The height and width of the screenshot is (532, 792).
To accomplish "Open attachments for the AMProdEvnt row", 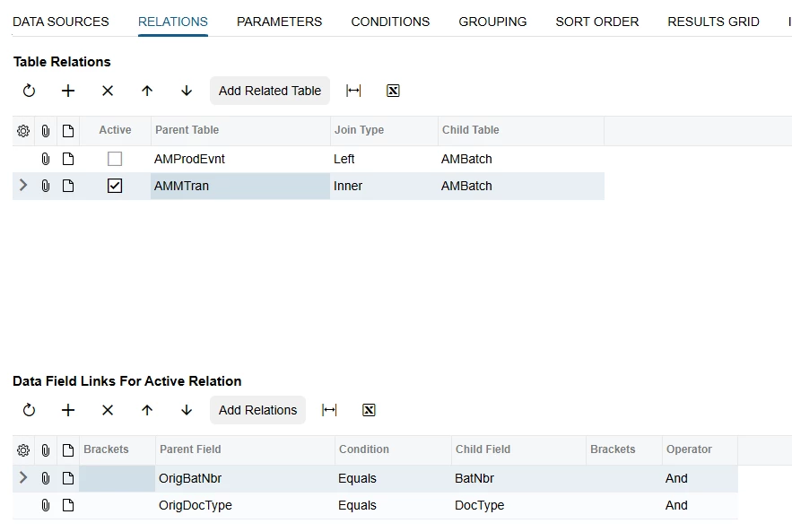I will [46, 159].
